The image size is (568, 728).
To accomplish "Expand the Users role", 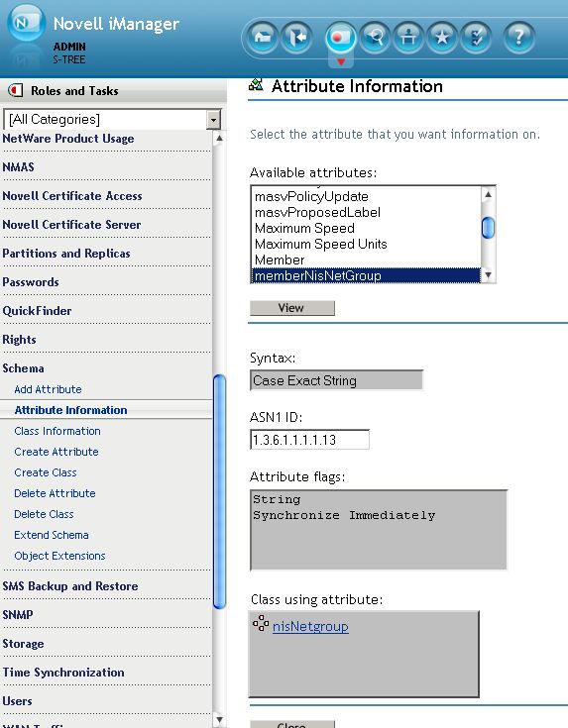I will tap(17, 701).
